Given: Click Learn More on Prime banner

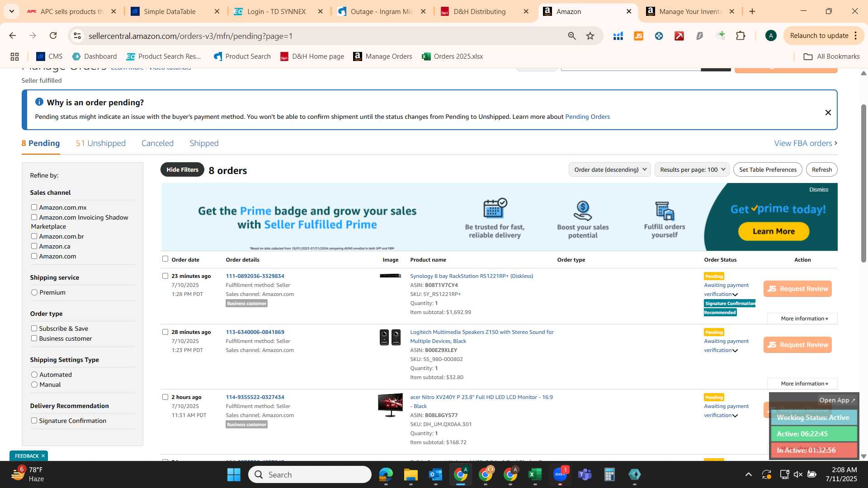Looking at the screenshot, I should point(774,231).
